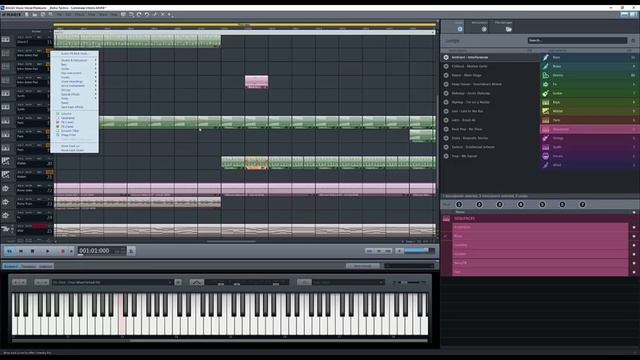640x360 pixels.
Task: Select the Guitar instrument category
Action: (589, 93)
